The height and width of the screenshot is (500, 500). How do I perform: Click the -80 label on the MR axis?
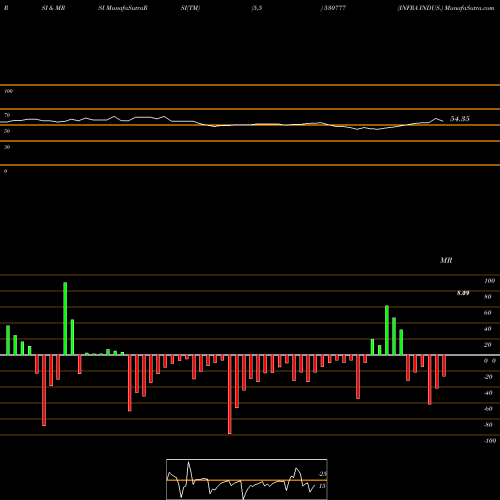tap(488, 425)
